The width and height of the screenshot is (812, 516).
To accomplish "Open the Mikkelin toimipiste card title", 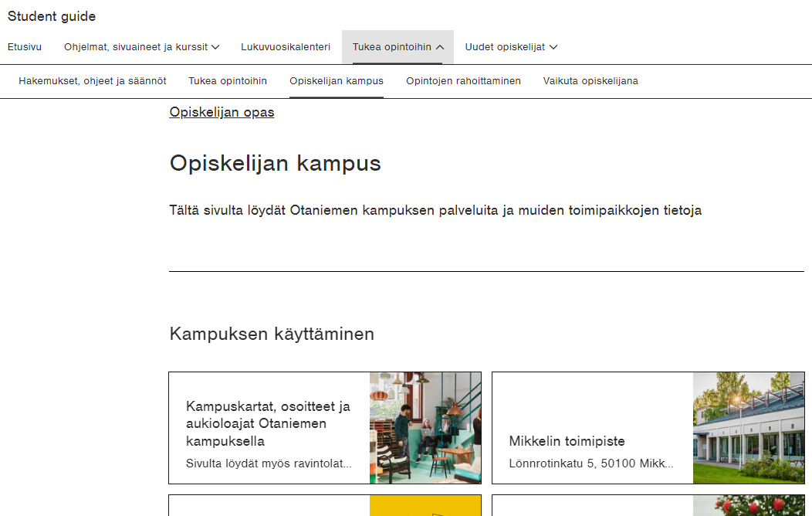I will pyautogui.click(x=567, y=441).
